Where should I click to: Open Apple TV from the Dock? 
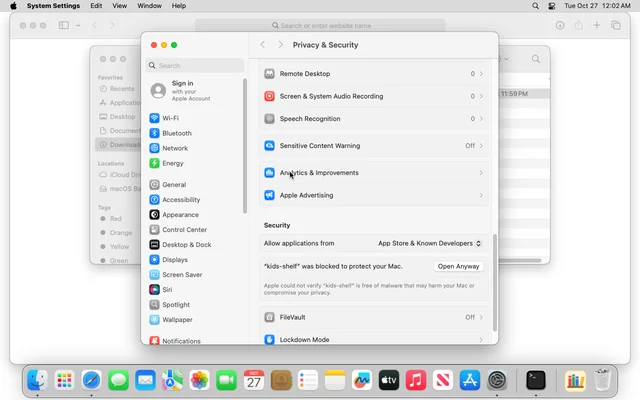(389, 380)
